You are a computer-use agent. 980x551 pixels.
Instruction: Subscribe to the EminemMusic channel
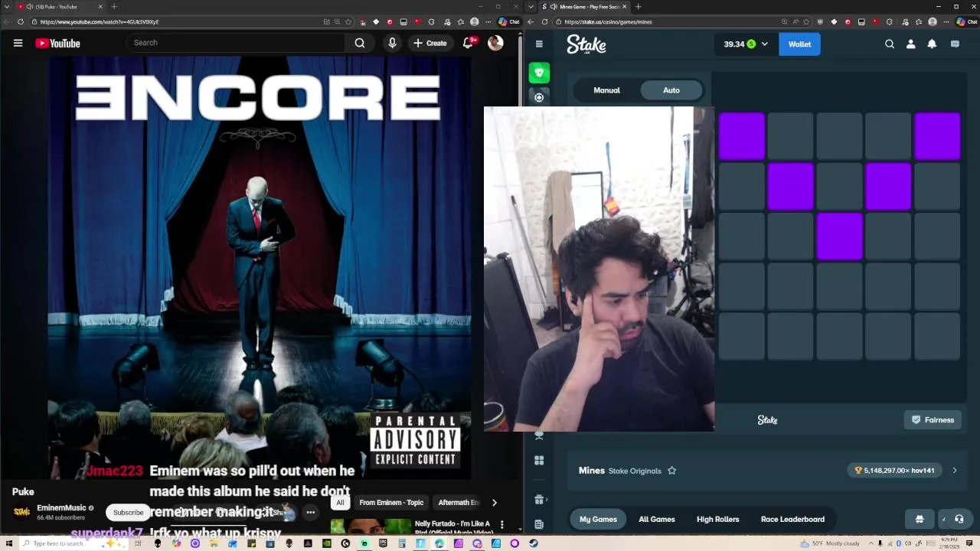point(128,512)
